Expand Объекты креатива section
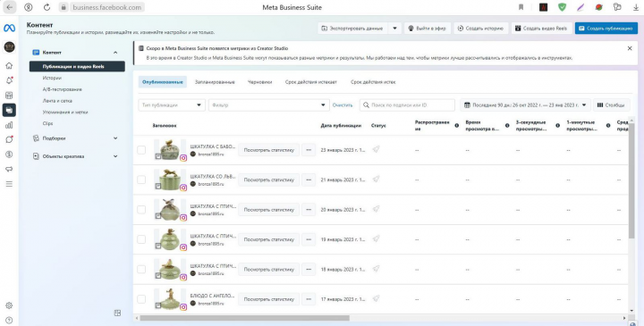The width and height of the screenshot is (644, 326). click(115, 156)
